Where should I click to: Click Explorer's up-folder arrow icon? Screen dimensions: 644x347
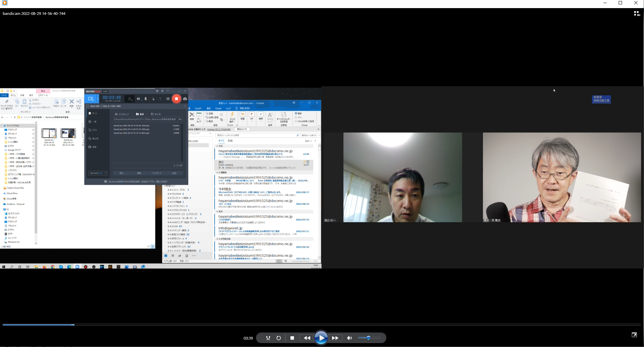click(x=15, y=117)
